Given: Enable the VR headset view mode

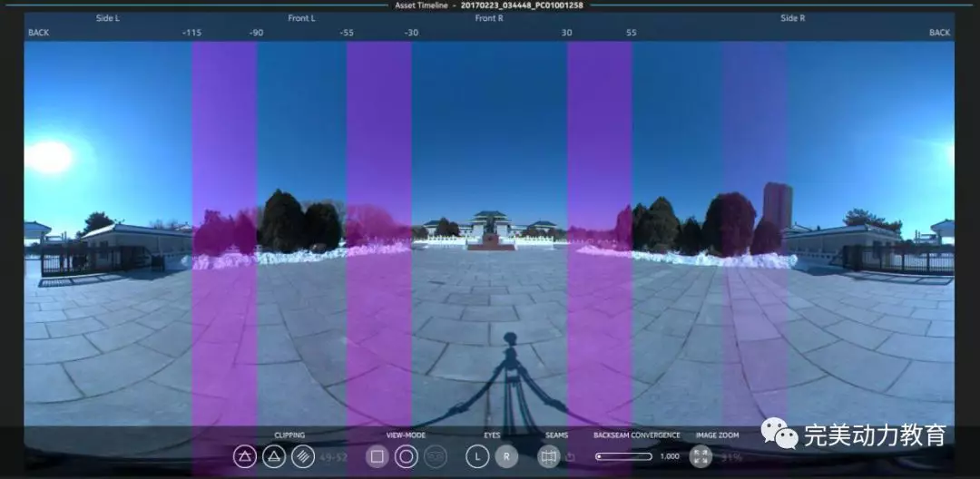Looking at the screenshot, I should tap(436, 456).
